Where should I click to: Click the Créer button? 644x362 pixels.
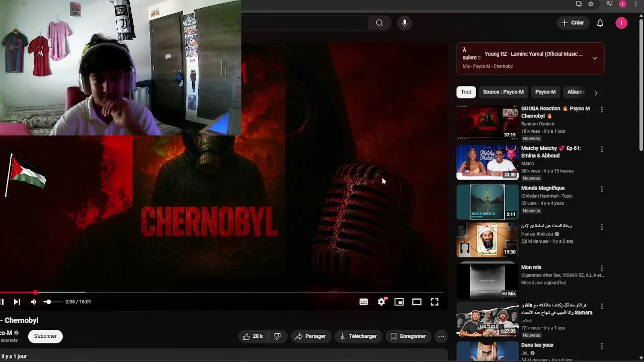573,23
